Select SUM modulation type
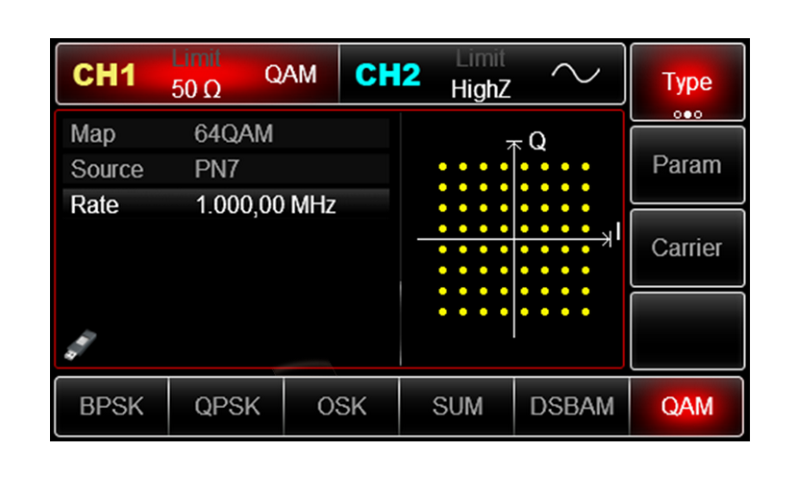Viewport: 800px width, 480px height. (457, 407)
